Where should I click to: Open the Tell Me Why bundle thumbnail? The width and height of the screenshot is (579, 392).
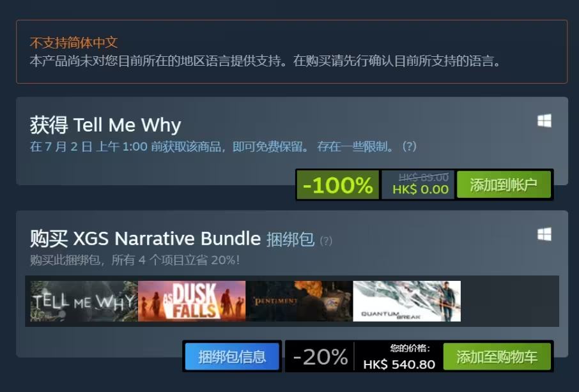[84, 301]
